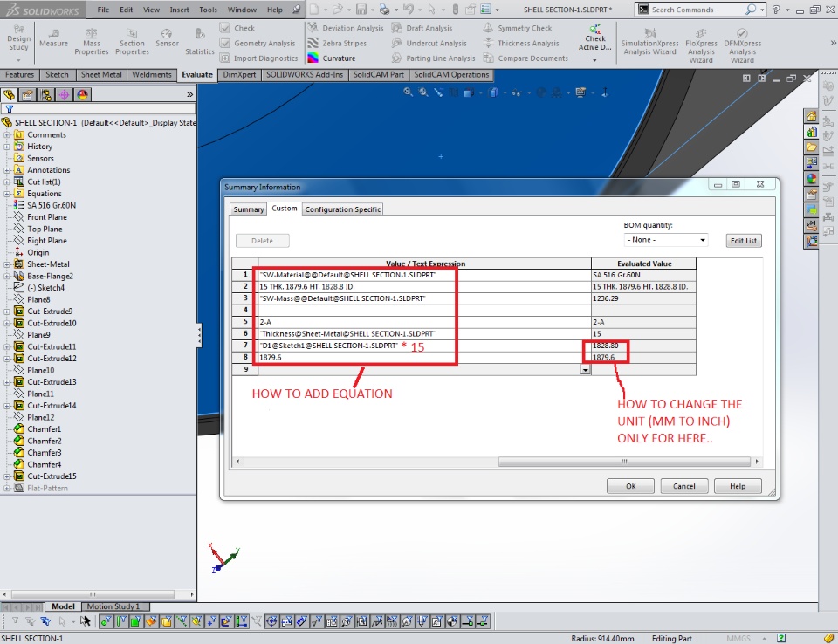Viewport: 838px width, 644px height.
Task: Switch to Summary tab in dialog
Action: pyautogui.click(x=249, y=209)
